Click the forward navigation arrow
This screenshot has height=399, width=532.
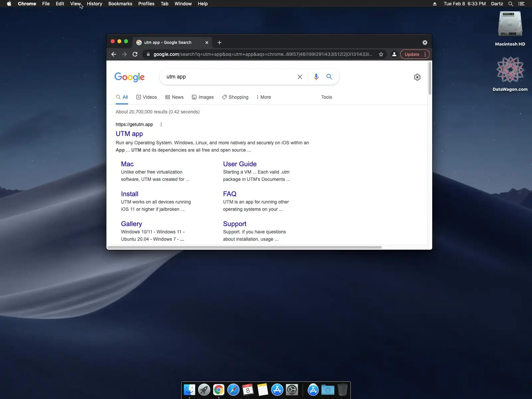pyautogui.click(x=124, y=54)
